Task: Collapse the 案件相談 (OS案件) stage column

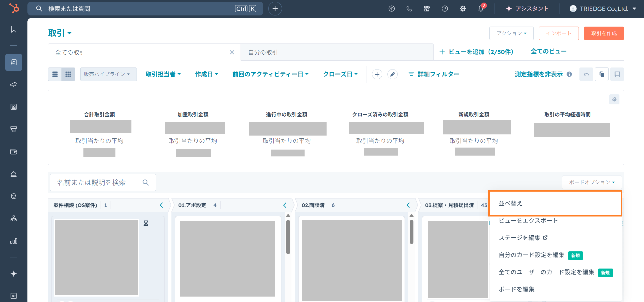Action: (x=161, y=205)
